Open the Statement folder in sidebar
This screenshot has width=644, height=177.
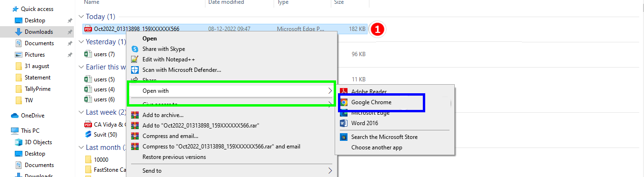(x=38, y=78)
